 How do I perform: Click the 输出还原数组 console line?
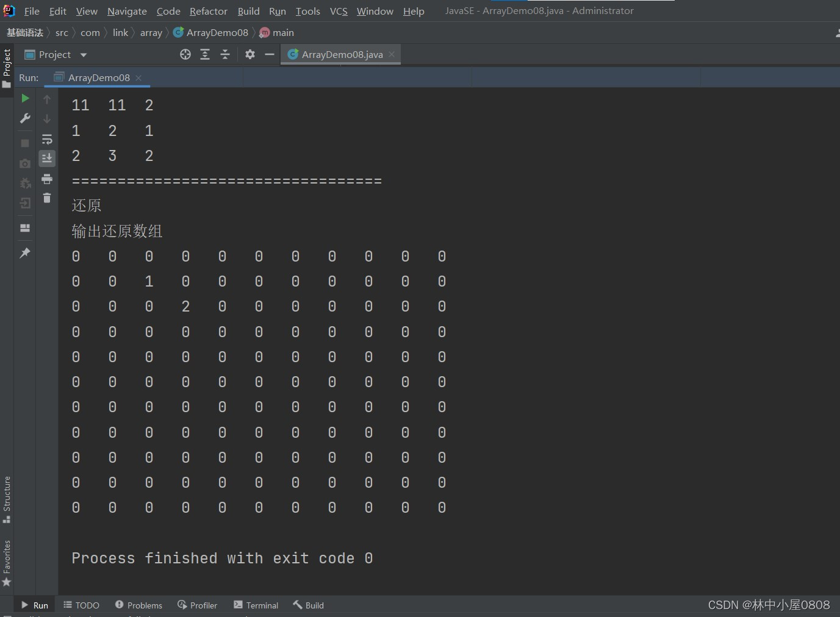pos(117,231)
